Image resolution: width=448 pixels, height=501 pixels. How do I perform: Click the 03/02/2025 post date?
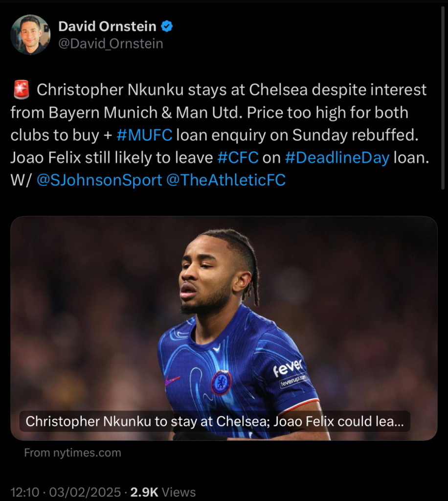coord(85,492)
